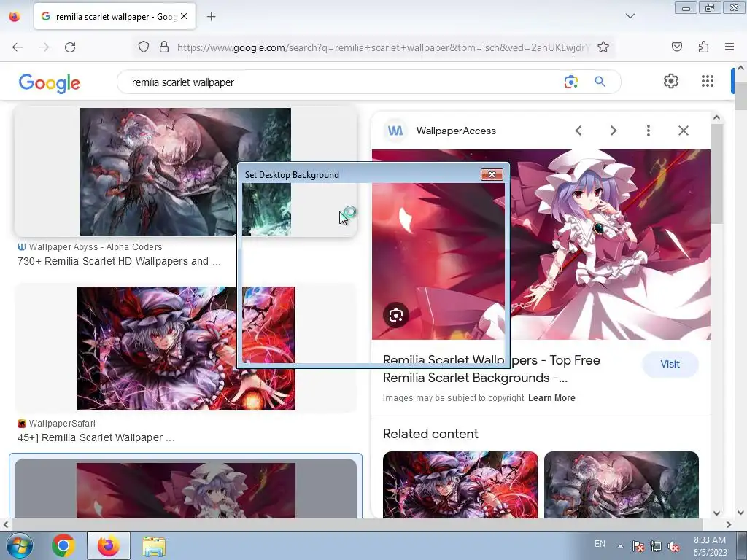Viewport: 747px width, 560px height.
Task: Click the EN language indicator
Action: click(600, 544)
